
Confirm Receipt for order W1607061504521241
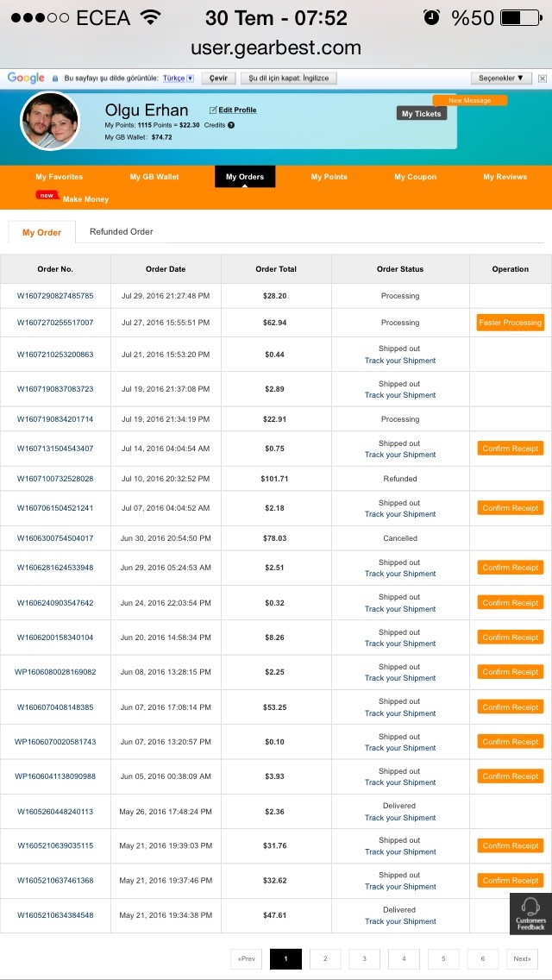[510, 508]
